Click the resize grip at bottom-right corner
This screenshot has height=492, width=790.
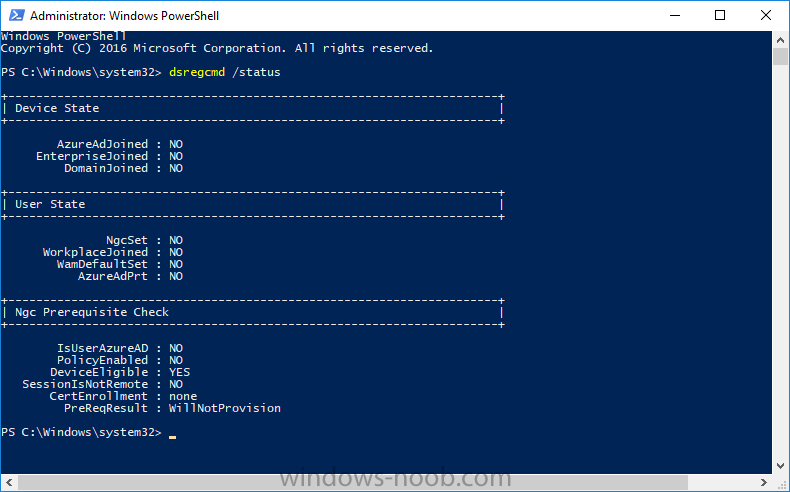(x=780, y=482)
